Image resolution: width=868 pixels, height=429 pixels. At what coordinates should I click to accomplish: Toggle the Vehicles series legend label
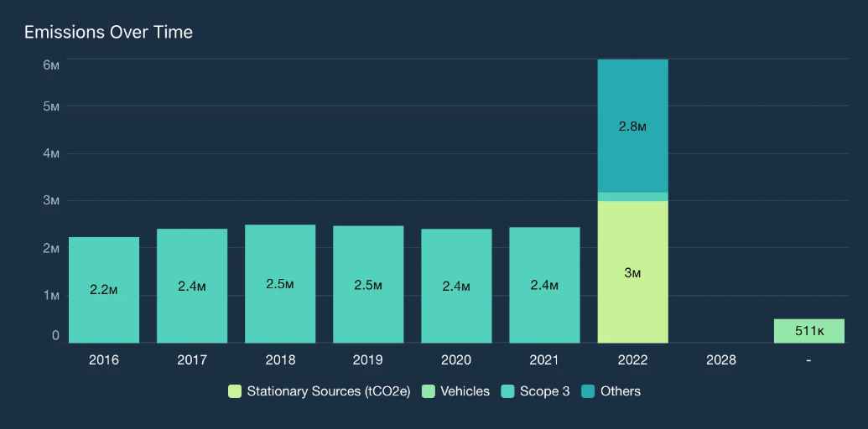click(465, 391)
